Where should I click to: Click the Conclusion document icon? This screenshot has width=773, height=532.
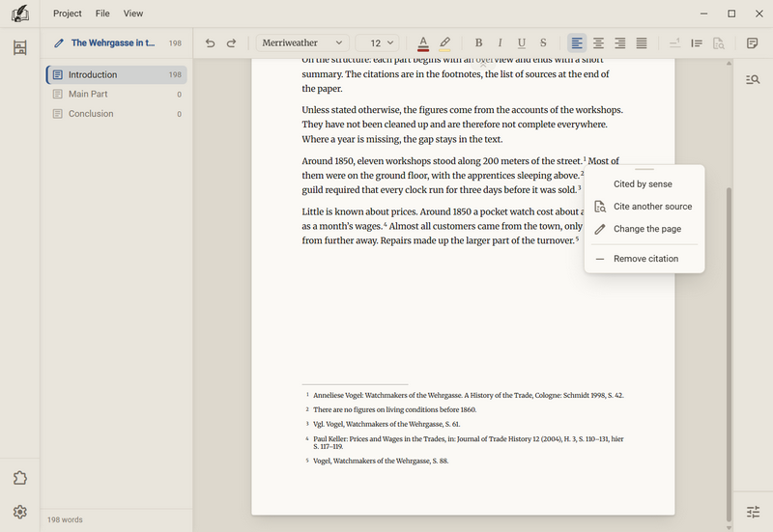pyautogui.click(x=58, y=114)
